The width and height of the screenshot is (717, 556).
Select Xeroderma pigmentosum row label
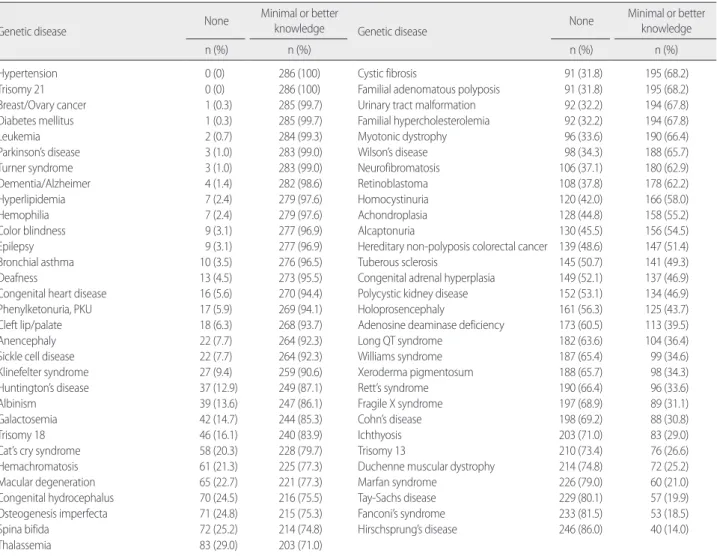(x=415, y=372)
